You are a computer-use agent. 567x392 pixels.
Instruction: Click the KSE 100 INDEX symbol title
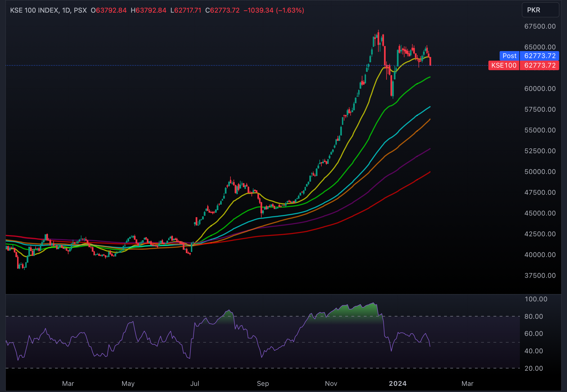(34, 10)
